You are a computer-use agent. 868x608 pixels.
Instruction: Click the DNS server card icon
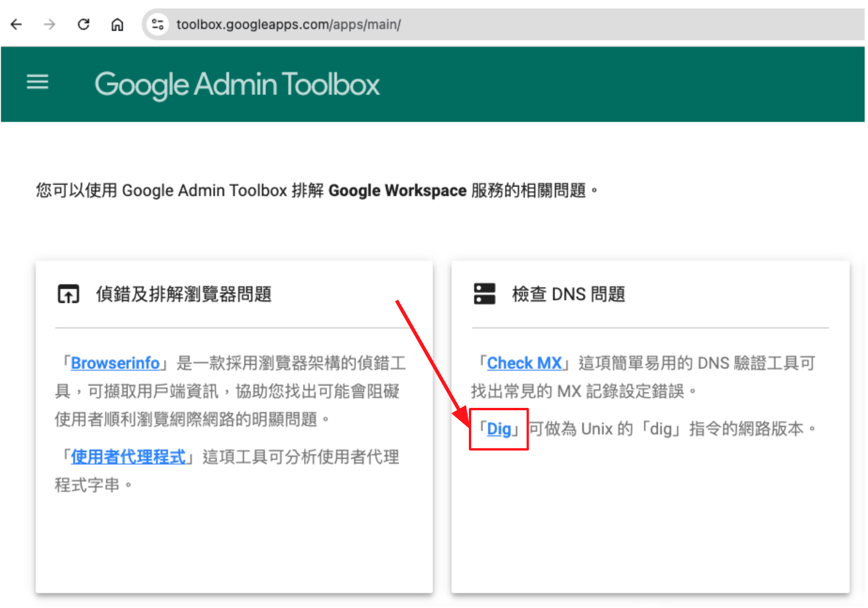click(x=485, y=293)
